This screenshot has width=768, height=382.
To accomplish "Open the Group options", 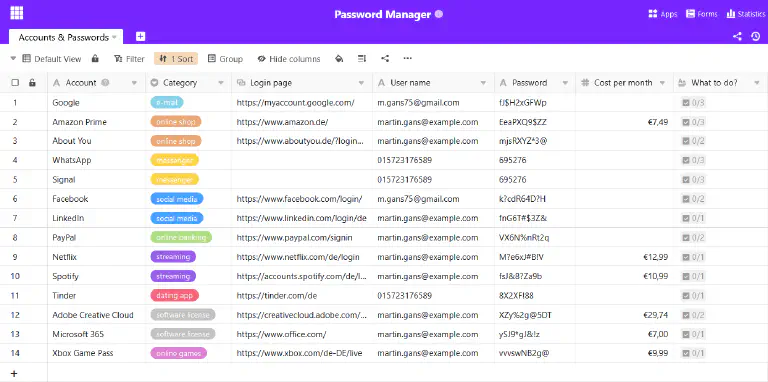I will [225, 59].
